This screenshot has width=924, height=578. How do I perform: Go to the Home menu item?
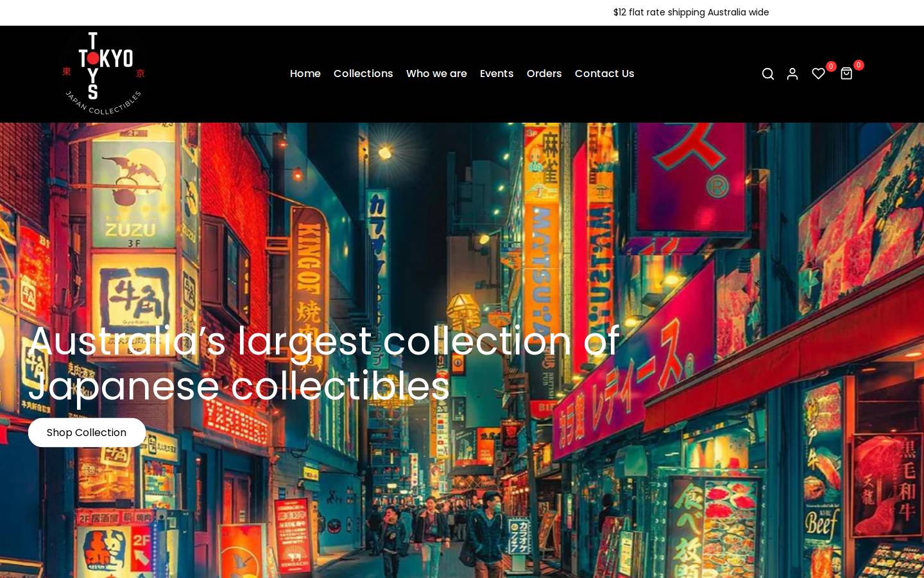click(x=305, y=74)
